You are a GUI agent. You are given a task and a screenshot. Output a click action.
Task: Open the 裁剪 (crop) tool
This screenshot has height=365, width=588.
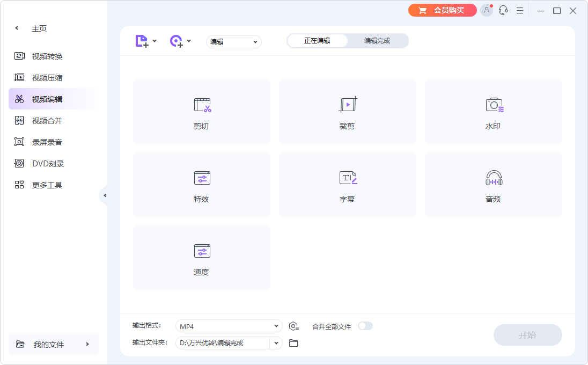tap(347, 111)
